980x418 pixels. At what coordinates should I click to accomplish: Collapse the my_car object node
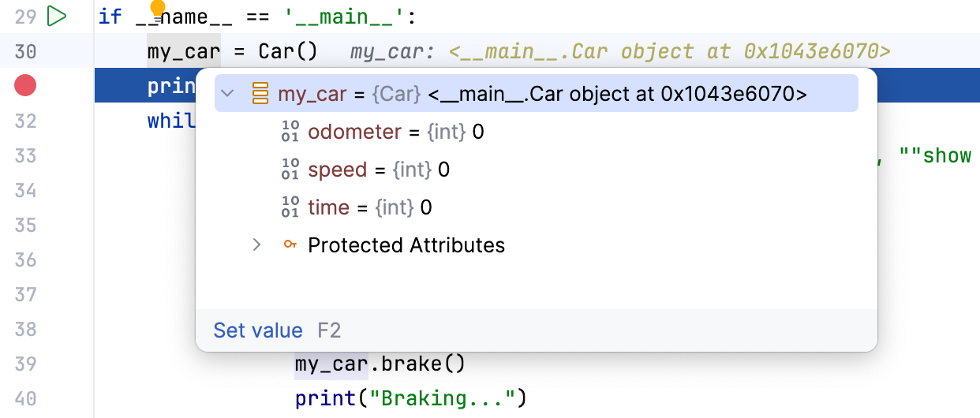pyautogui.click(x=228, y=94)
